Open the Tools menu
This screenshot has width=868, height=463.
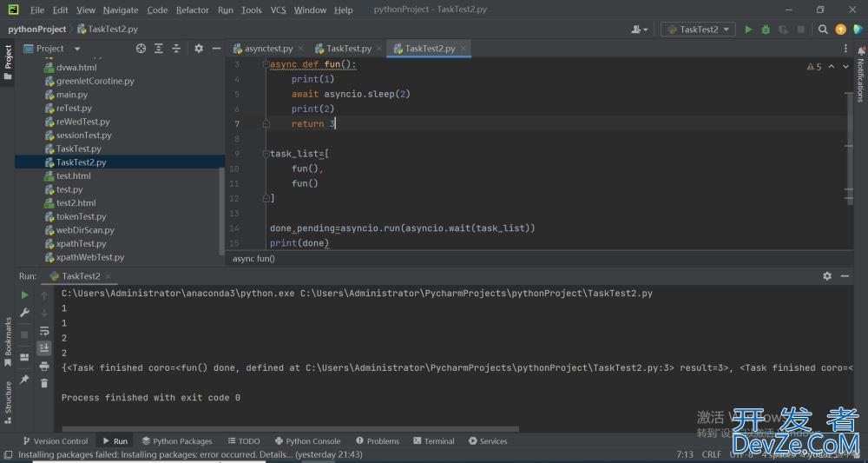click(252, 10)
